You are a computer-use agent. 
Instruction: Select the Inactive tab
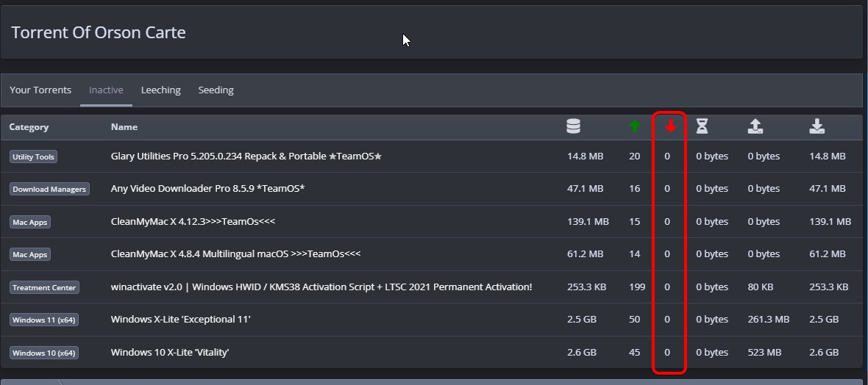106,90
